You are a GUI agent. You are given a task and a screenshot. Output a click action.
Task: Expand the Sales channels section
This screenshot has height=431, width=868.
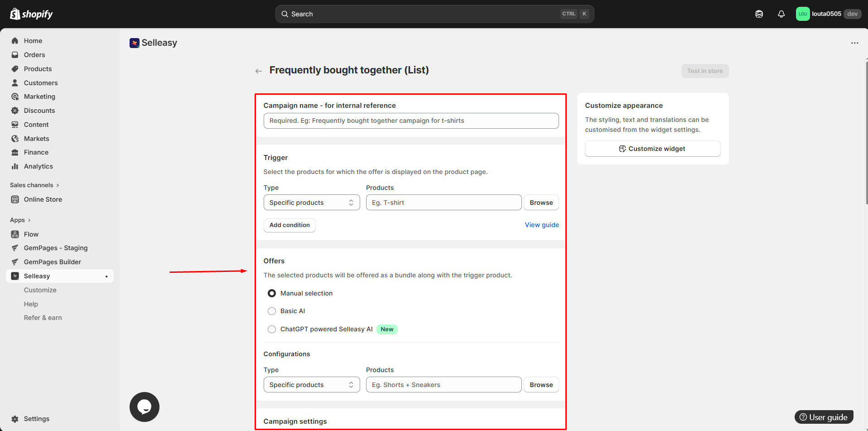[x=34, y=185]
